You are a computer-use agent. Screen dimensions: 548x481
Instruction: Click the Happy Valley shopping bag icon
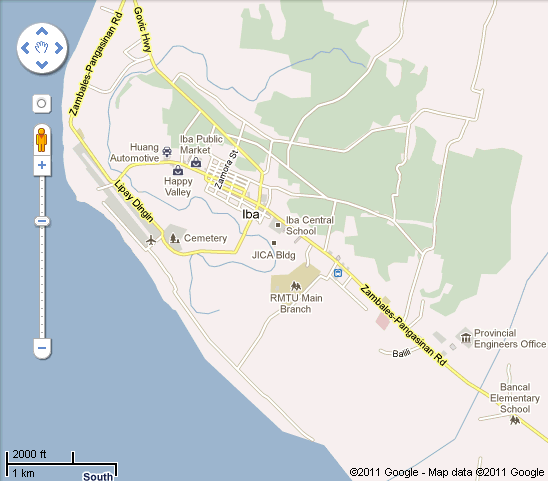178,170
